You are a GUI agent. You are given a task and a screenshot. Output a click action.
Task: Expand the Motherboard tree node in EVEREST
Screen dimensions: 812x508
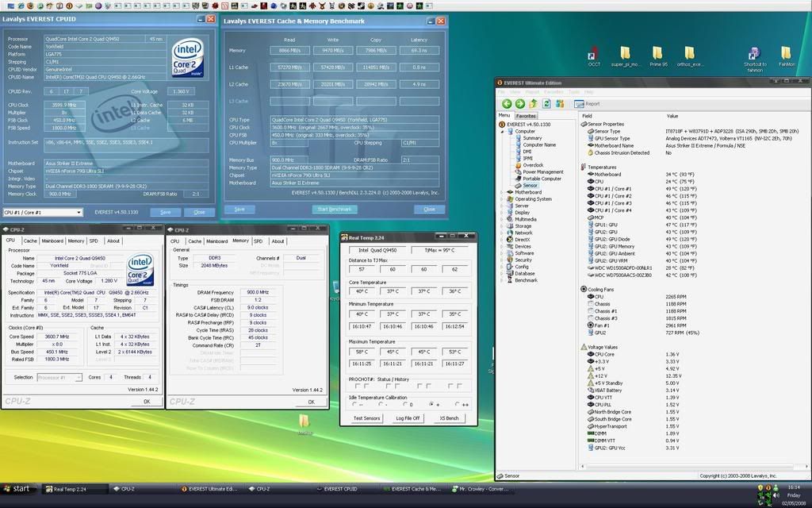pos(503,192)
